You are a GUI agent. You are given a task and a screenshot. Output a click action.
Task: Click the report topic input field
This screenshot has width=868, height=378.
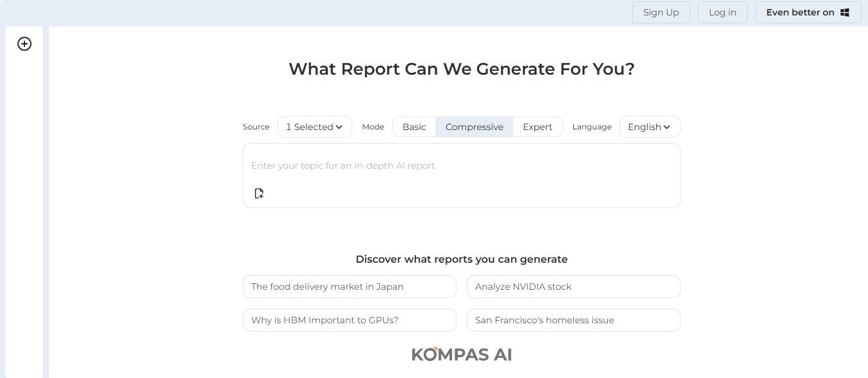(x=461, y=165)
